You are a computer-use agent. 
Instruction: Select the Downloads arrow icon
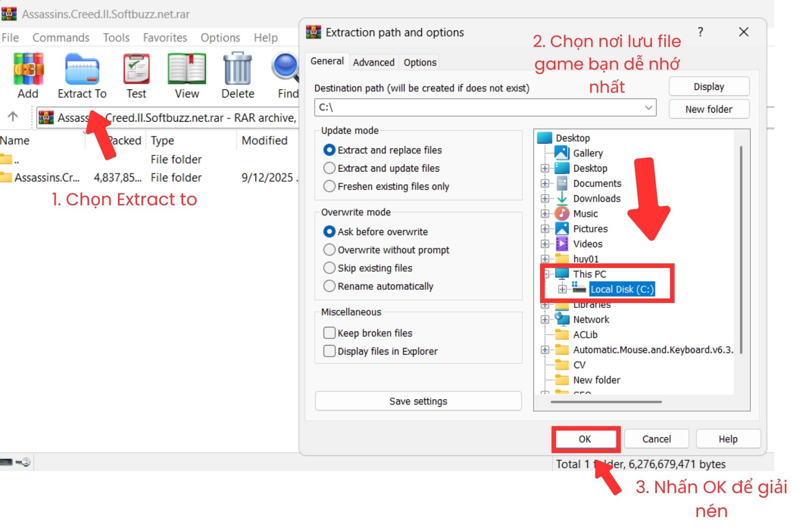(x=562, y=198)
